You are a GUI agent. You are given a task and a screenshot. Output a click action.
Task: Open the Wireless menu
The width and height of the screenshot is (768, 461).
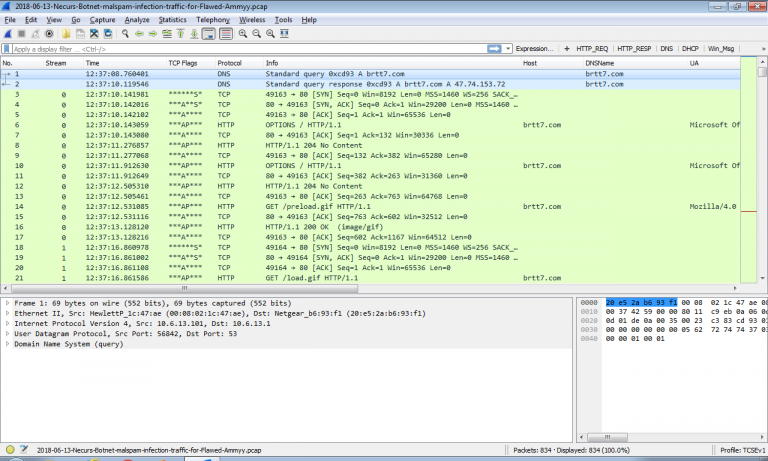252,20
